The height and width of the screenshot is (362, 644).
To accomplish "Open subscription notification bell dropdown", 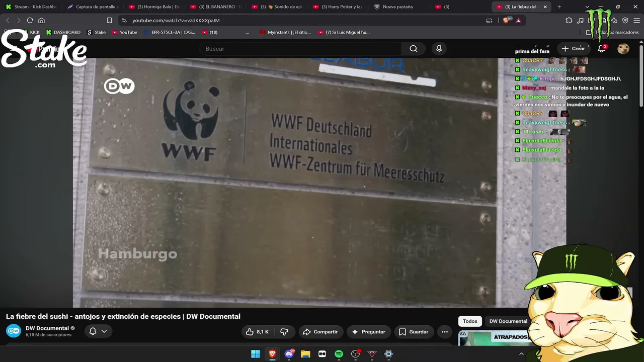I will click(98, 331).
